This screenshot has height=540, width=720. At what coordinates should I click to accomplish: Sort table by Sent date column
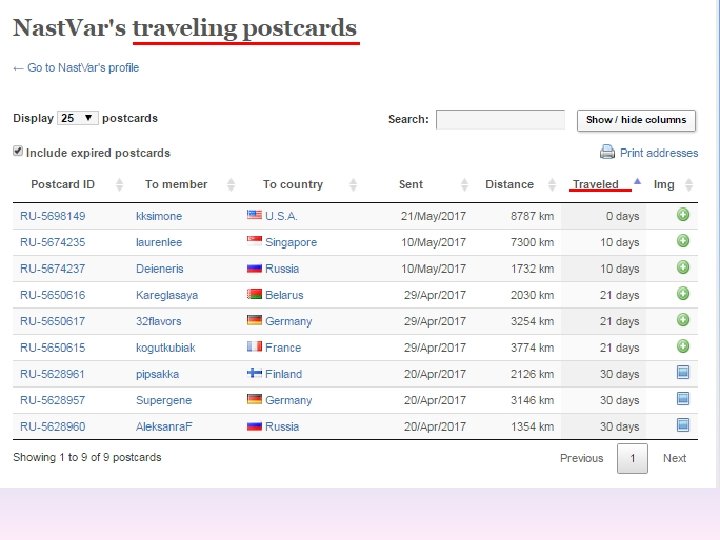pyautogui.click(x=411, y=184)
